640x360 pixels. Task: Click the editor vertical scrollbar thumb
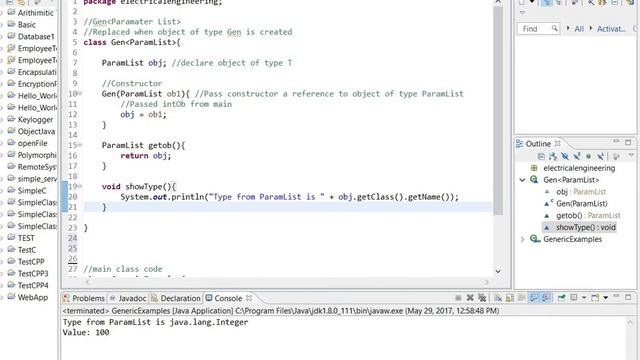point(498,110)
